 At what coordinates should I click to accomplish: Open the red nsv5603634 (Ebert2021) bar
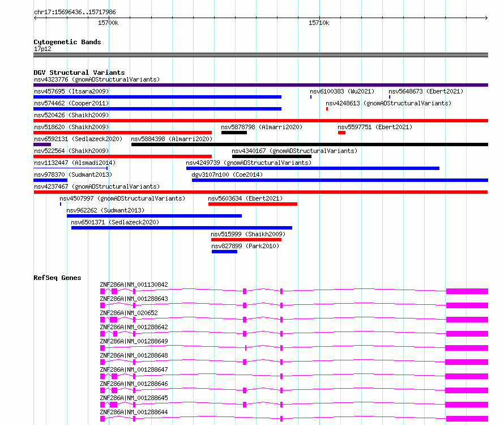[253, 204]
